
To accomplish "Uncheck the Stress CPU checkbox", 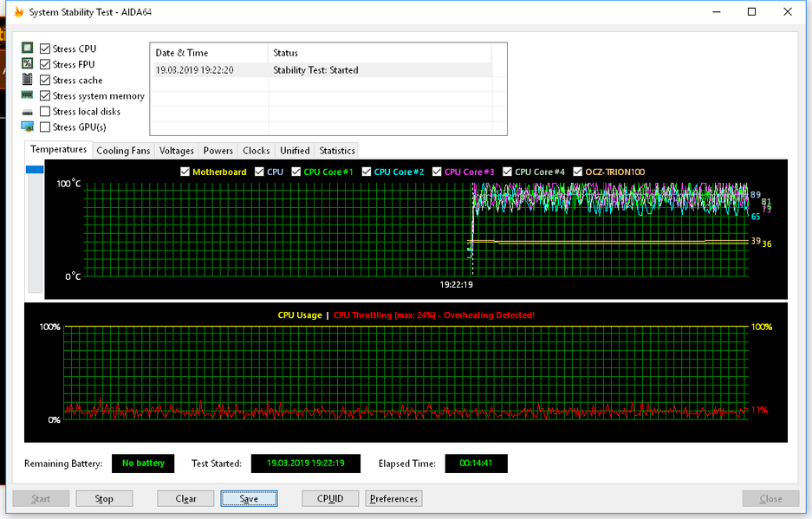I will [45, 49].
